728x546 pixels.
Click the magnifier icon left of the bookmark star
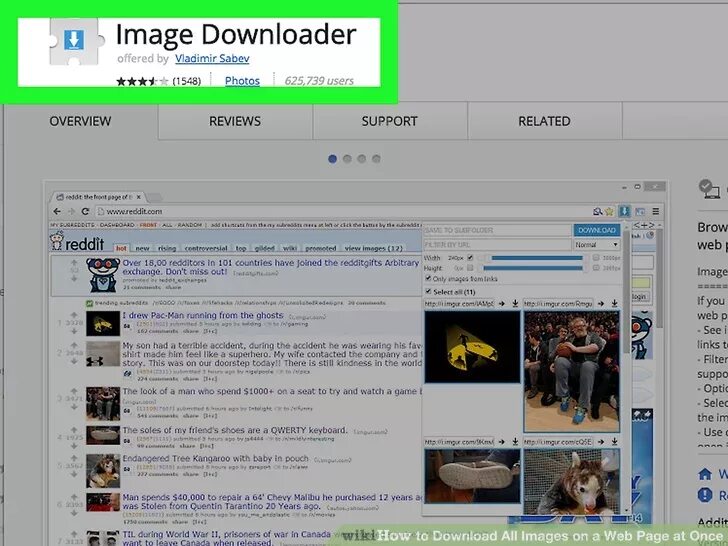click(x=598, y=212)
